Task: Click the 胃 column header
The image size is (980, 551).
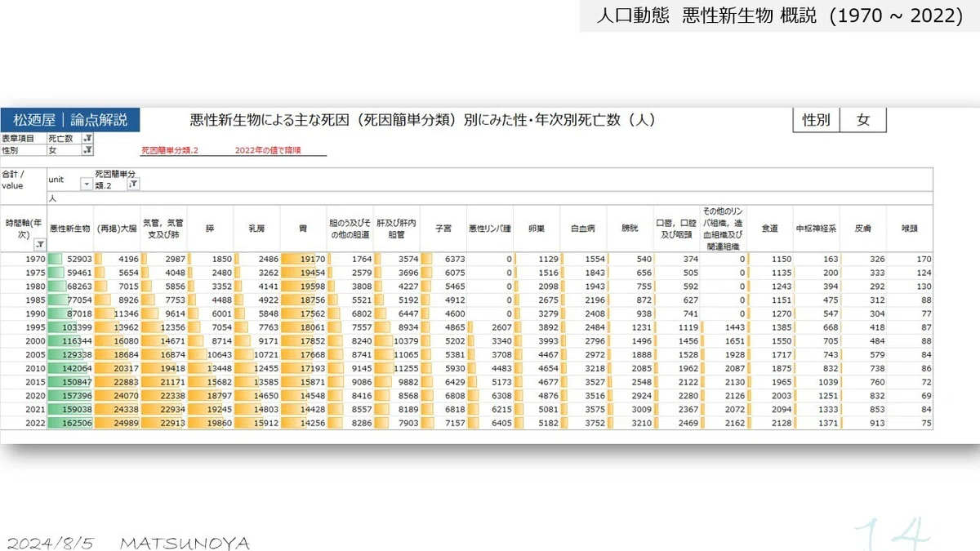Action: coord(304,229)
